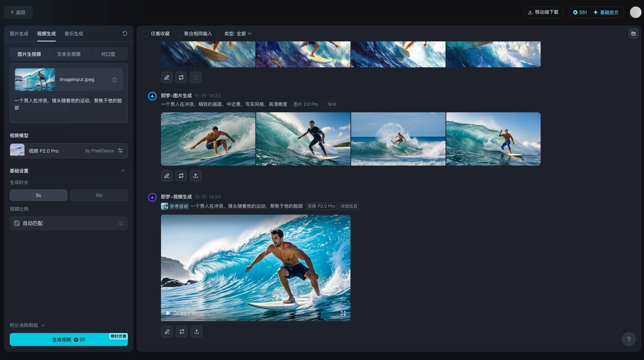644x360 pixels.
Task: Open the folder icon at top right
Action: [x=634, y=33]
